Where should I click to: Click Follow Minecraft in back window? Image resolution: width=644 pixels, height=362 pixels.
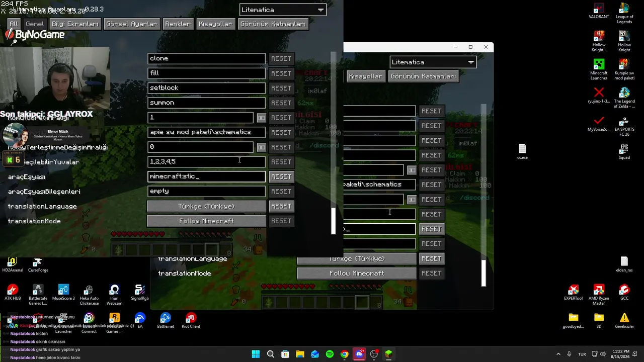pyautogui.click(x=357, y=274)
